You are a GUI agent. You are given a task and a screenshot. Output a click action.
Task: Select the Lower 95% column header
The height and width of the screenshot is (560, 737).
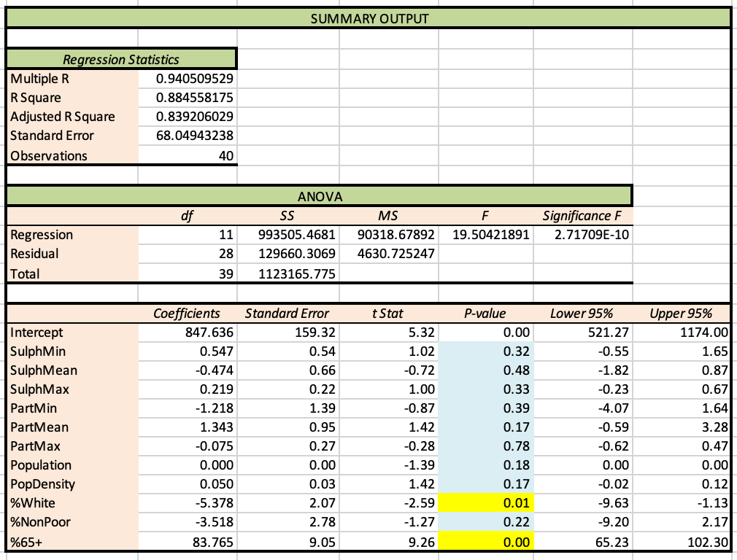pos(583,314)
